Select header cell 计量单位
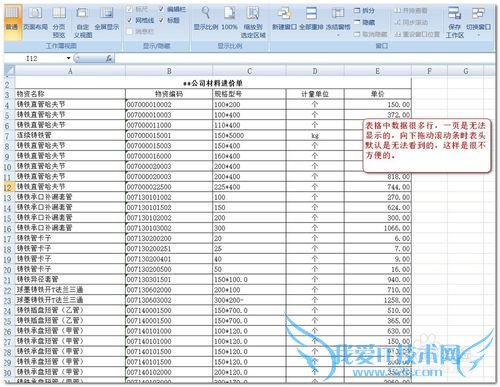Viewport: 500px width, 387px height. pyautogui.click(x=315, y=94)
